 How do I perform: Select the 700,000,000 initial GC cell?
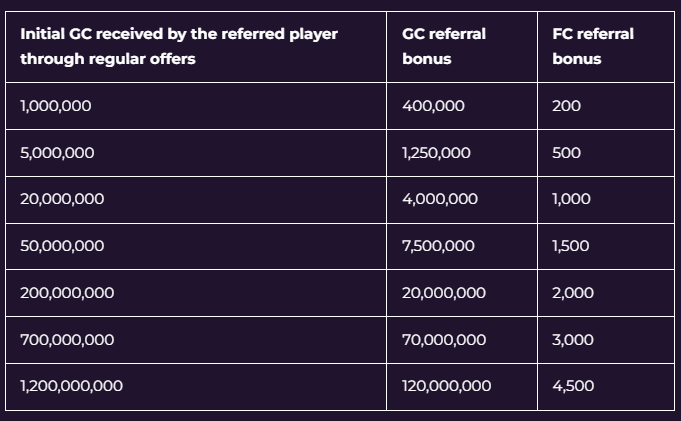point(67,340)
